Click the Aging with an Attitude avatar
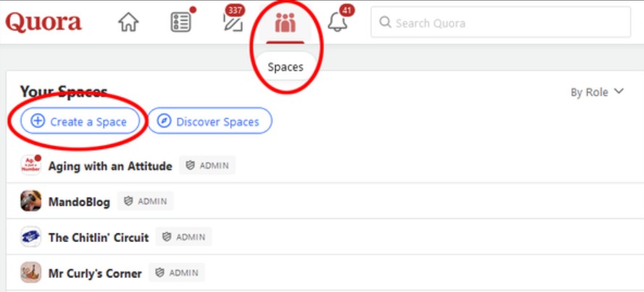 click(x=31, y=165)
